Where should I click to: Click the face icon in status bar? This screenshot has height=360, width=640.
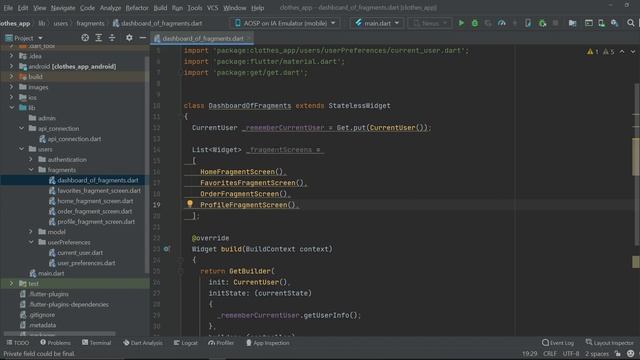pyautogui.click(x=630, y=353)
